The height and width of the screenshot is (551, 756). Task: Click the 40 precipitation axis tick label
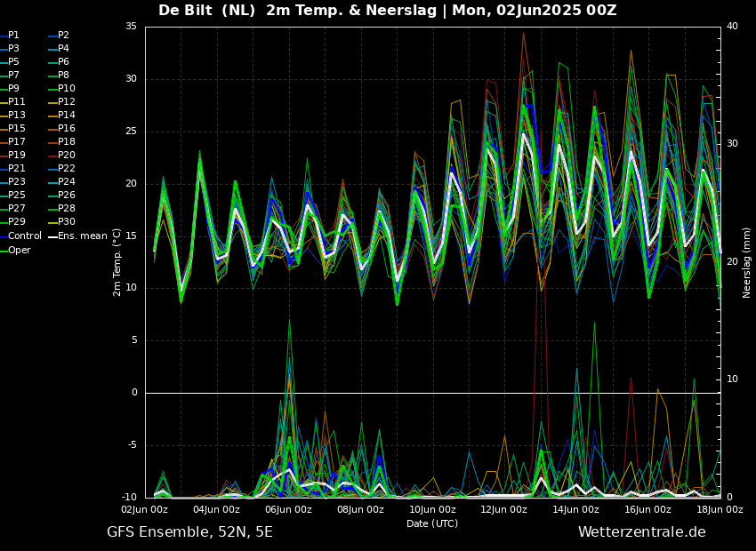pos(732,26)
